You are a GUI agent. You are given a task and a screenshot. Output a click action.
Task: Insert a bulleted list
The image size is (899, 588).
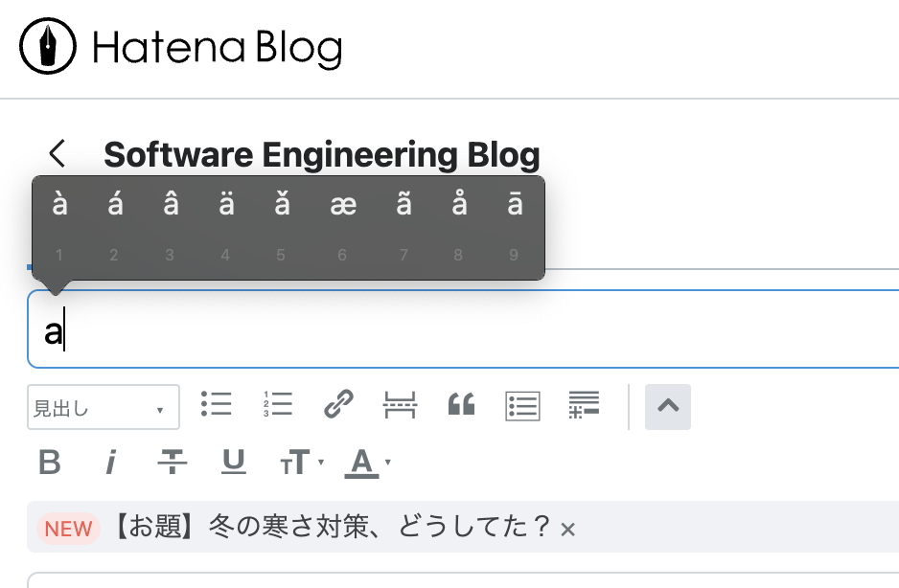tap(217, 405)
